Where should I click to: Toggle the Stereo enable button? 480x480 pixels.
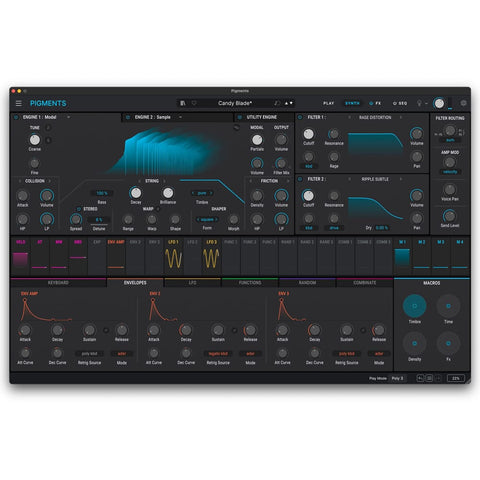(x=79, y=209)
